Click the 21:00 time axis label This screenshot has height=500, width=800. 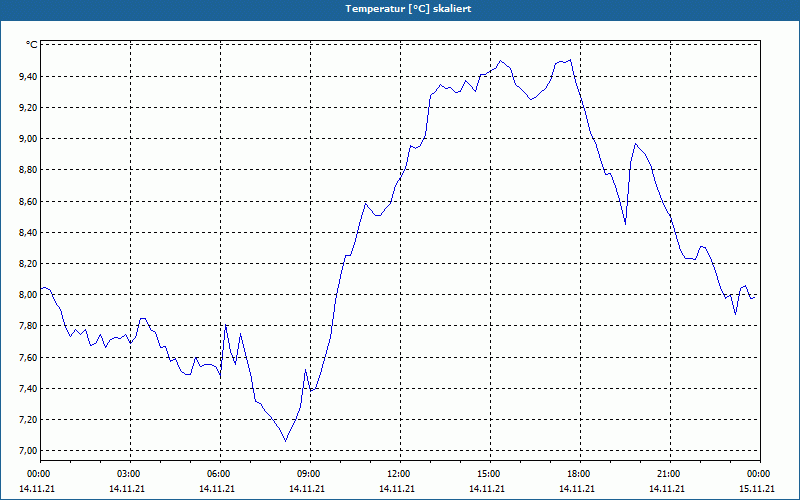pos(670,474)
